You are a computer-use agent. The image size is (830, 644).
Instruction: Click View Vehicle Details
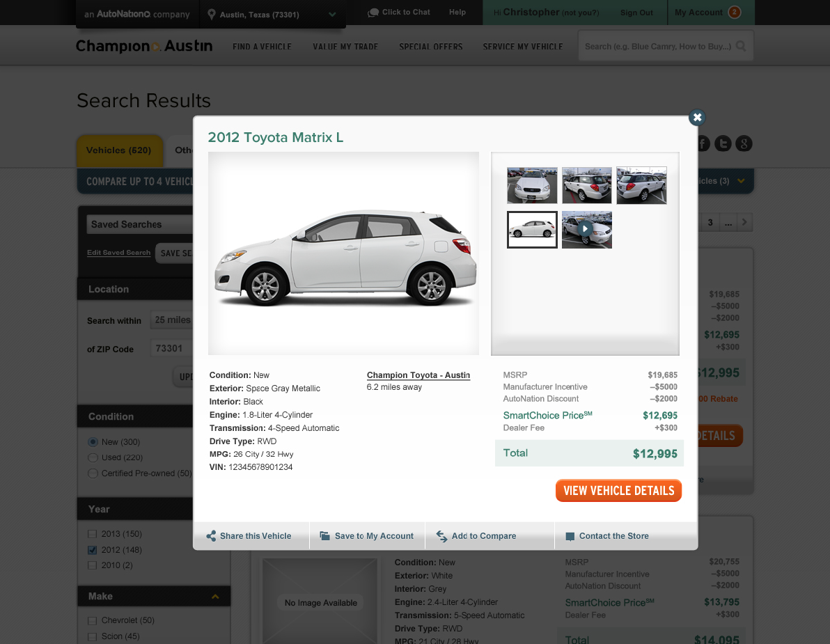coord(618,490)
